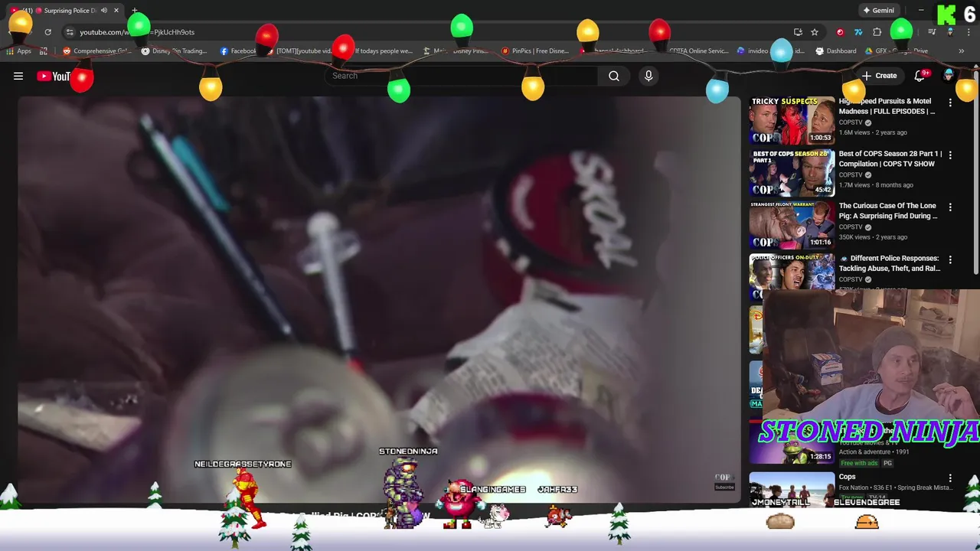Viewport: 980px width, 551px height.
Task: Open Best of COPS Season 28 Part 1 title
Action: coord(890,158)
